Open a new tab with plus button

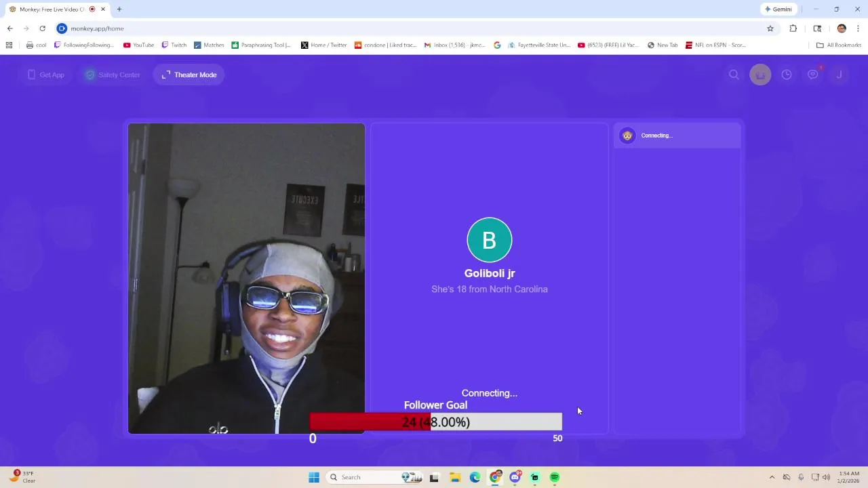tap(119, 9)
